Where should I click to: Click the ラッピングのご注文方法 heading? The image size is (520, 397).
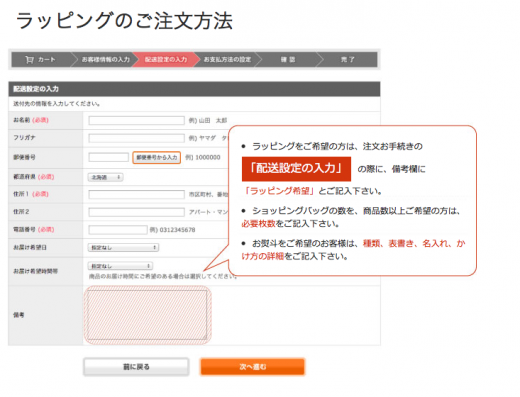pos(124,21)
